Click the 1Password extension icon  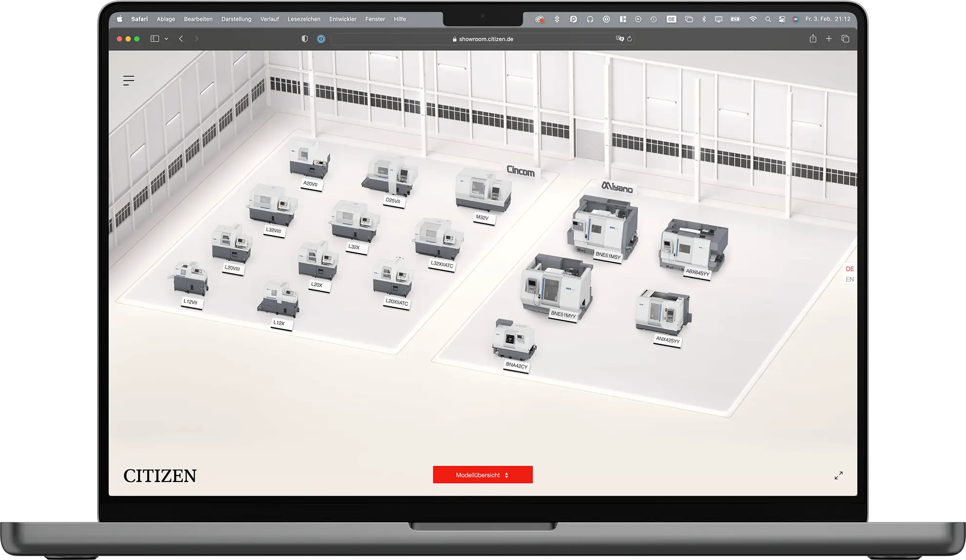tap(321, 39)
